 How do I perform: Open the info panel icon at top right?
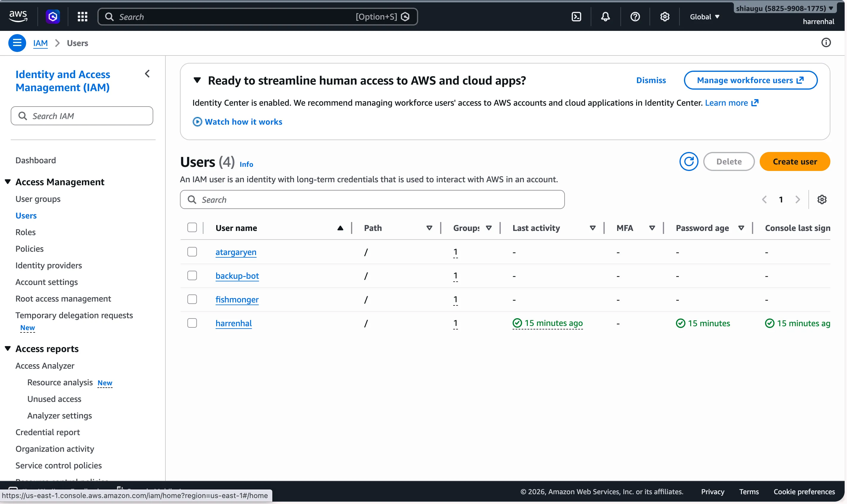(x=826, y=42)
